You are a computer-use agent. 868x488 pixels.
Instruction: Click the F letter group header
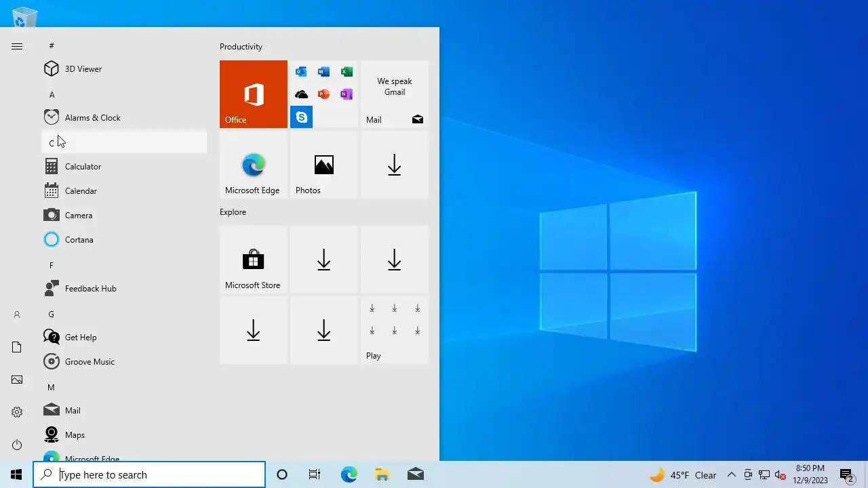point(124,265)
